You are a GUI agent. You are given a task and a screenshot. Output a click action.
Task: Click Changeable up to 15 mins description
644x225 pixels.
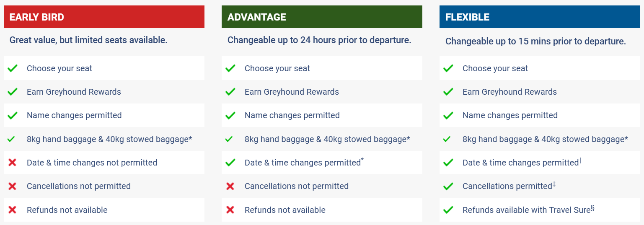tap(535, 41)
